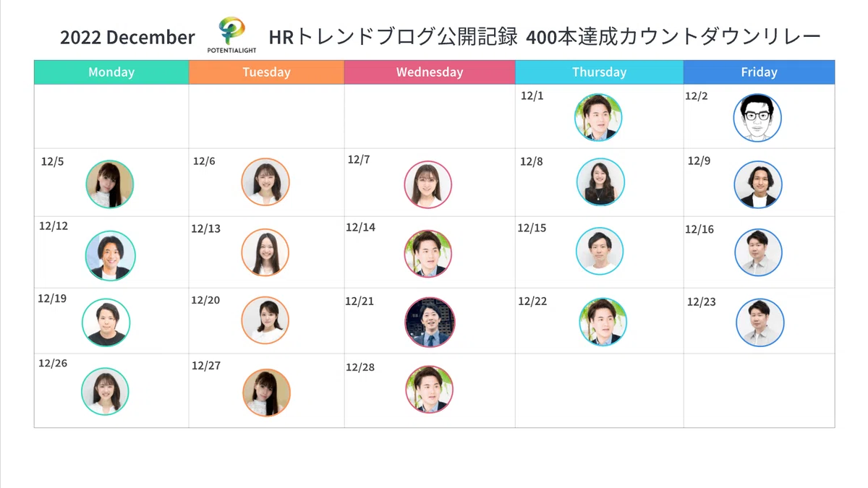This screenshot has height=488, width=868.
Task: Click the 12/20 date label
Action: click(205, 300)
